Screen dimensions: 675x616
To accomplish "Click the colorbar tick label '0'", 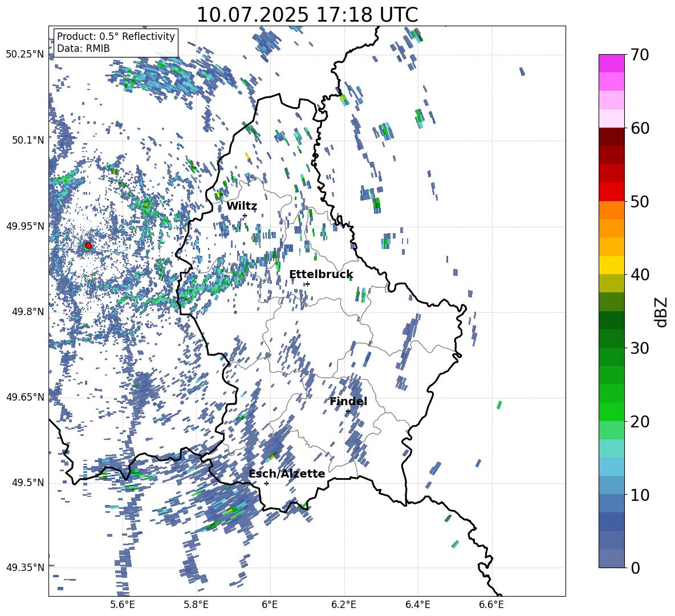I will (635, 568).
